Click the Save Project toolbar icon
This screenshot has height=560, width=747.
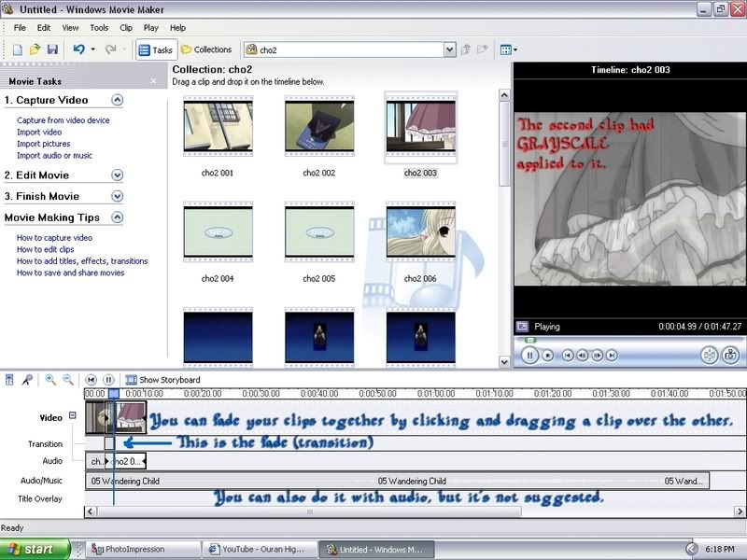52,49
